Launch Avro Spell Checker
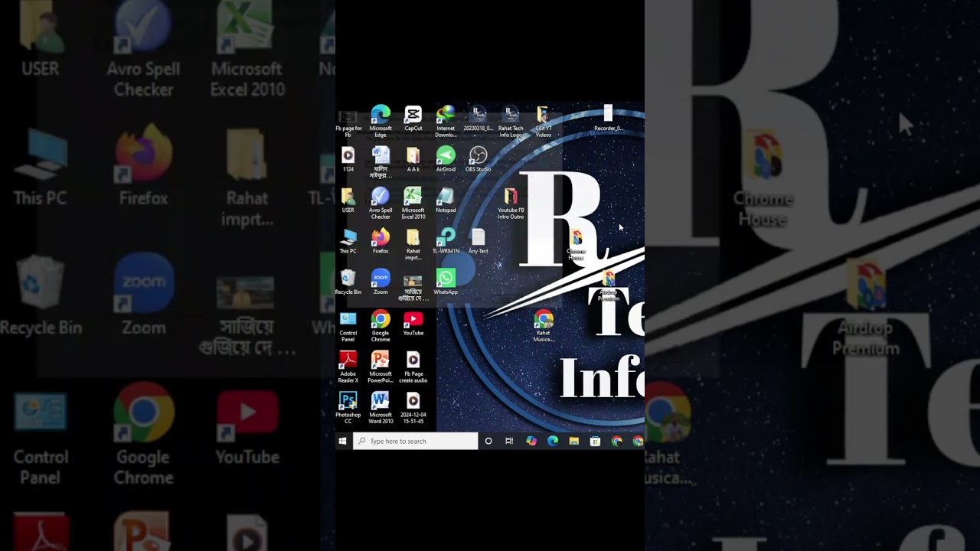This screenshot has height=551, width=980. point(381,203)
